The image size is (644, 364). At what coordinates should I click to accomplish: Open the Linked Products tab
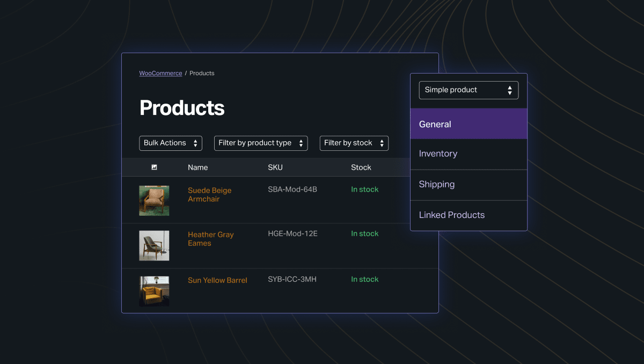[x=469, y=215]
